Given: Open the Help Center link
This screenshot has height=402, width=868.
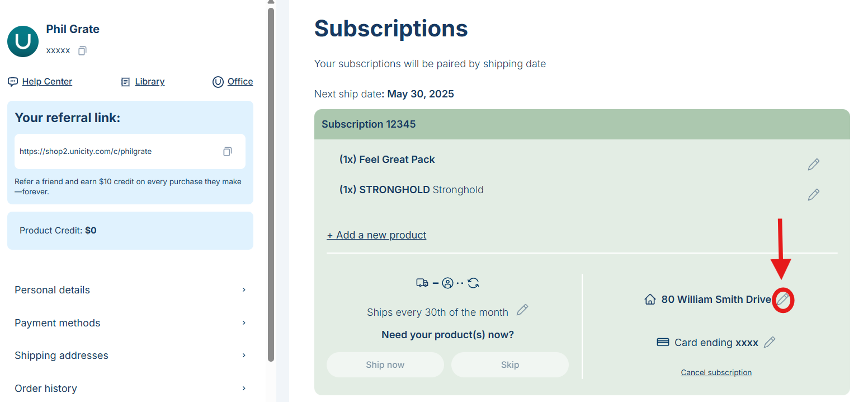Looking at the screenshot, I should tap(47, 82).
